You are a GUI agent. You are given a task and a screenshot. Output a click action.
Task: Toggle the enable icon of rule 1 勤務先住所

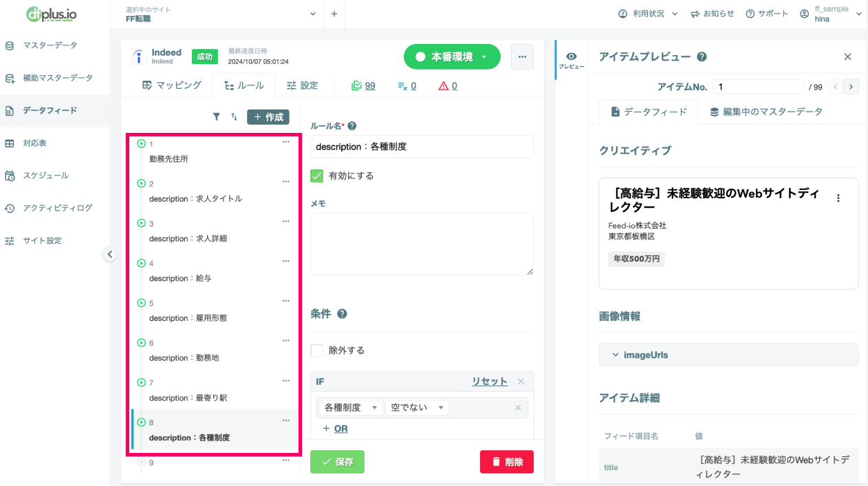142,144
